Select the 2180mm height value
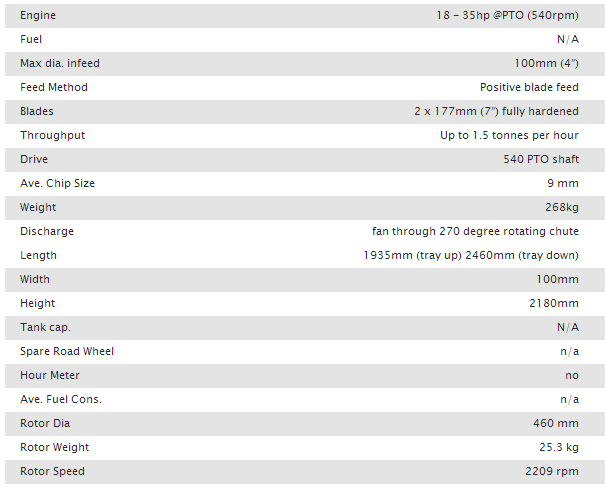The width and height of the screenshot is (609, 488). (x=554, y=303)
